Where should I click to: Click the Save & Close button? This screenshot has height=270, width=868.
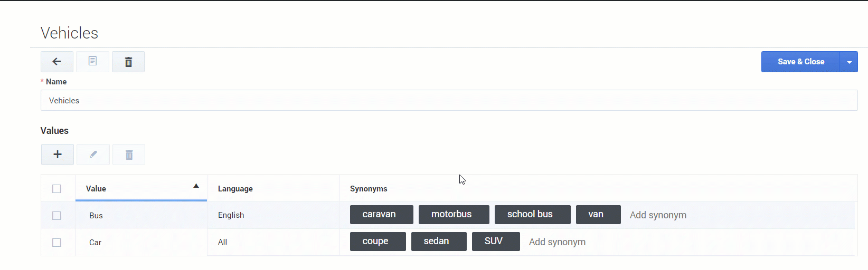800,62
